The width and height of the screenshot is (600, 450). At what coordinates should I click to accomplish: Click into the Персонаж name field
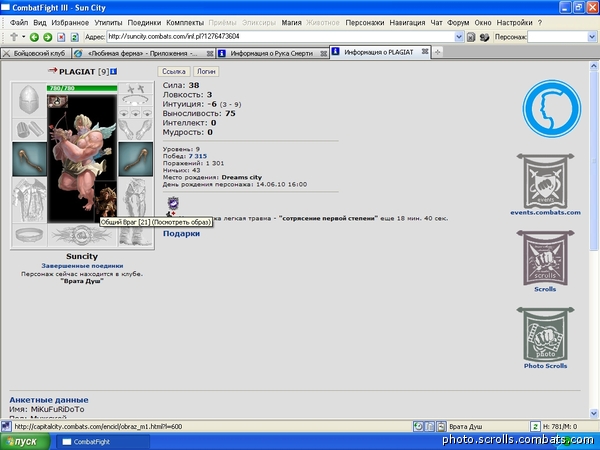point(557,37)
